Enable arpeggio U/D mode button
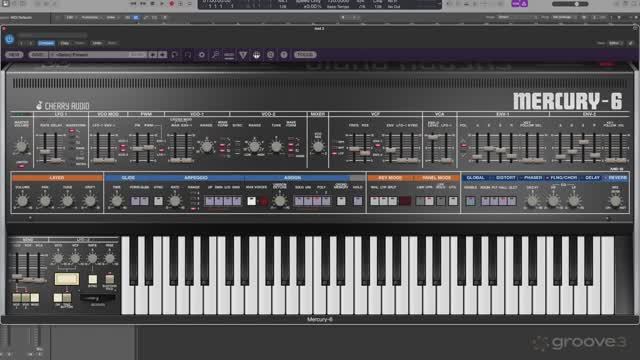 click(x=227, y=201)
